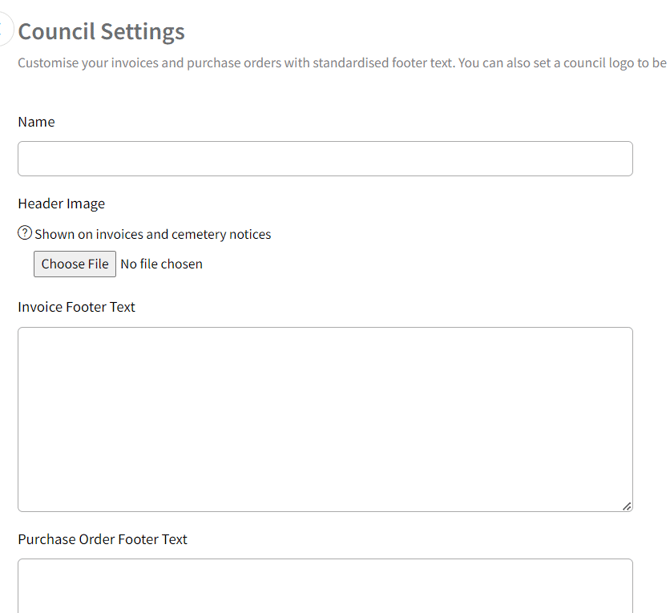The height and width of the screenshot is (613, 670).
Task: Click the 'No file chosen' status text
Action: click(161, 264)
